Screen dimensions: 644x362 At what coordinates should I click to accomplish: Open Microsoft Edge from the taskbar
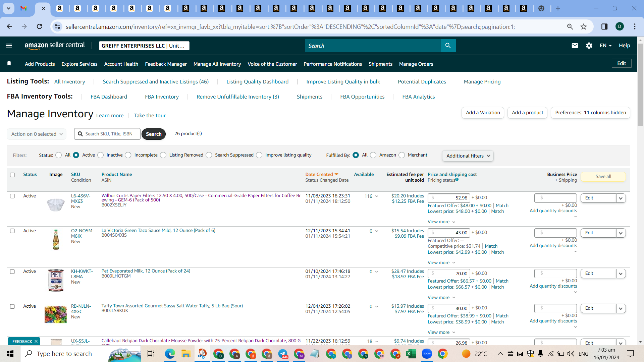tap(170, 354)
